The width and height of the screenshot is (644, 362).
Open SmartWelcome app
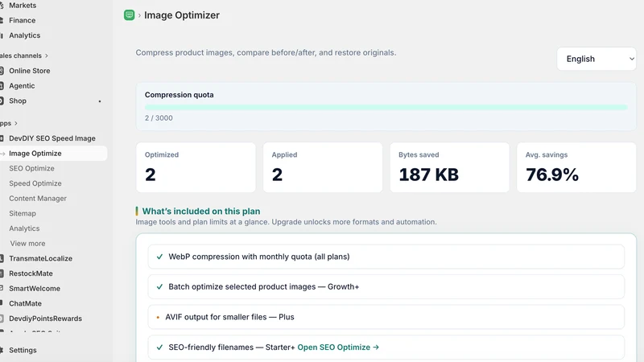coord(35,289)
